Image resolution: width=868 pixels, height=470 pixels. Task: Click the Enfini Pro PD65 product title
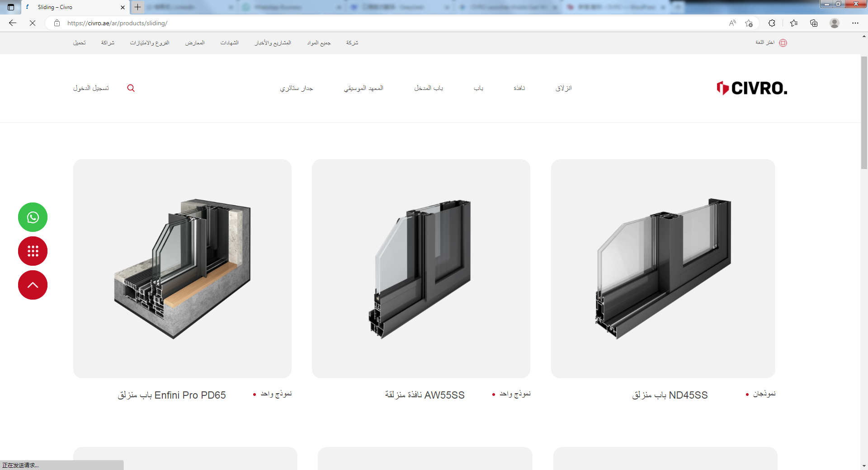point(172,395)
